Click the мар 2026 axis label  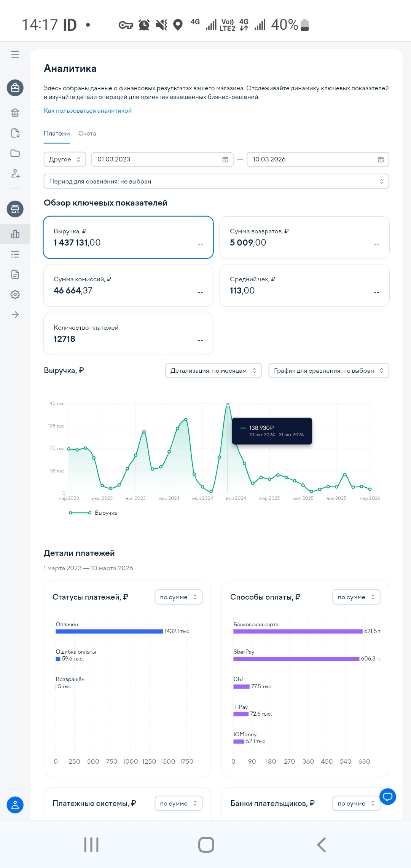(x=370, y=498)
